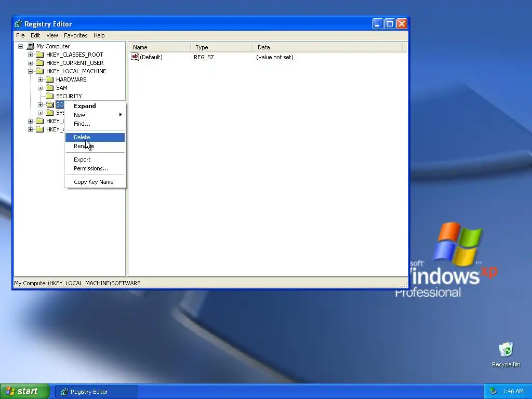Image resolution: width=532 pixels, height=399 pixels.
Task: Expand the SAM key node
Action: 40,88
